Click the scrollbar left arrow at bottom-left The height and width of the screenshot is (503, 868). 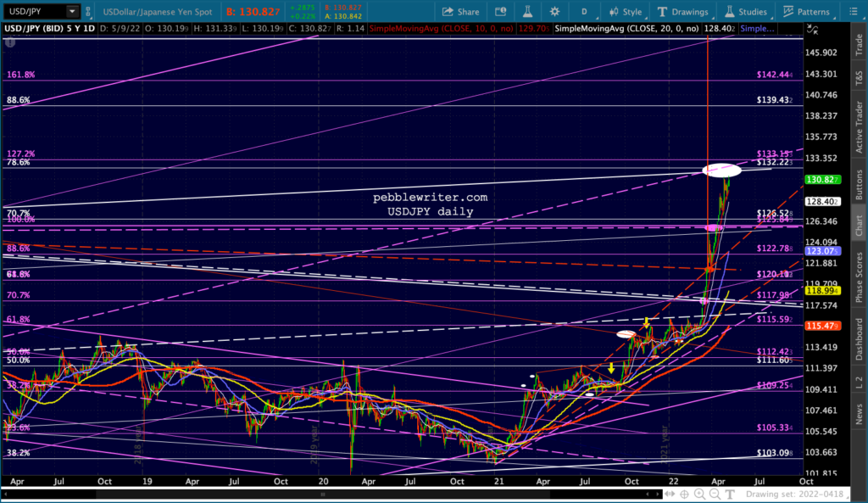[x=6, y=495]
